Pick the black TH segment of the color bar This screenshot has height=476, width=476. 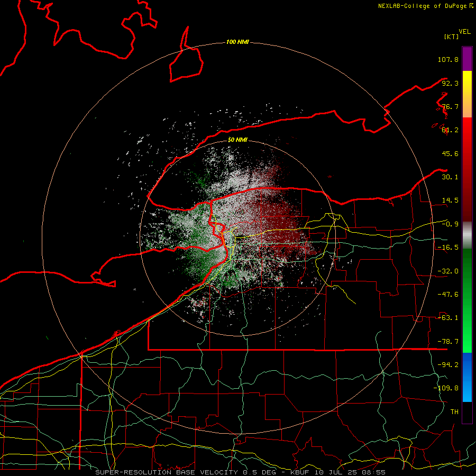[467, 412]
